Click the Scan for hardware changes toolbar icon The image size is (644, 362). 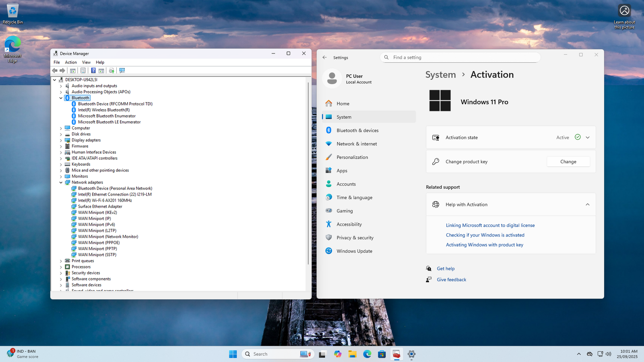coord(122,70)
